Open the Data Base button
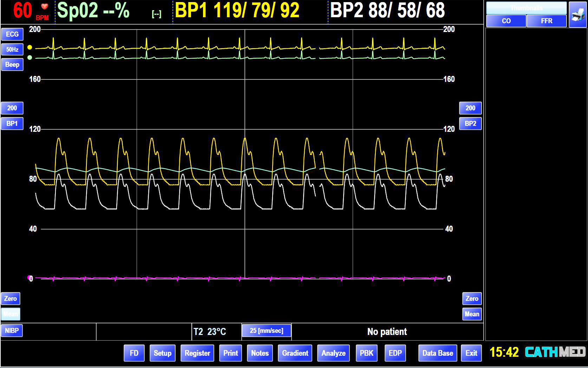588x368 pixels. coord(437,353)
